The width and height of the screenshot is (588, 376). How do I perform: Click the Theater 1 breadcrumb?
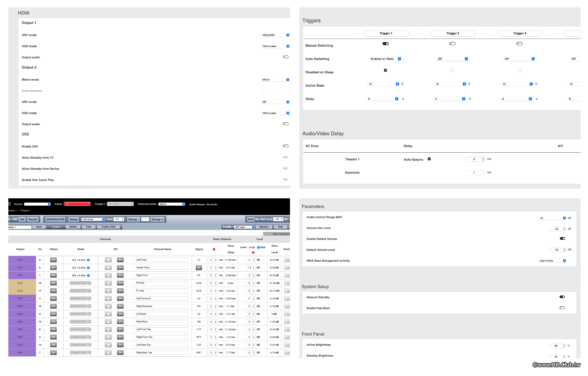[x=25, y=211]
